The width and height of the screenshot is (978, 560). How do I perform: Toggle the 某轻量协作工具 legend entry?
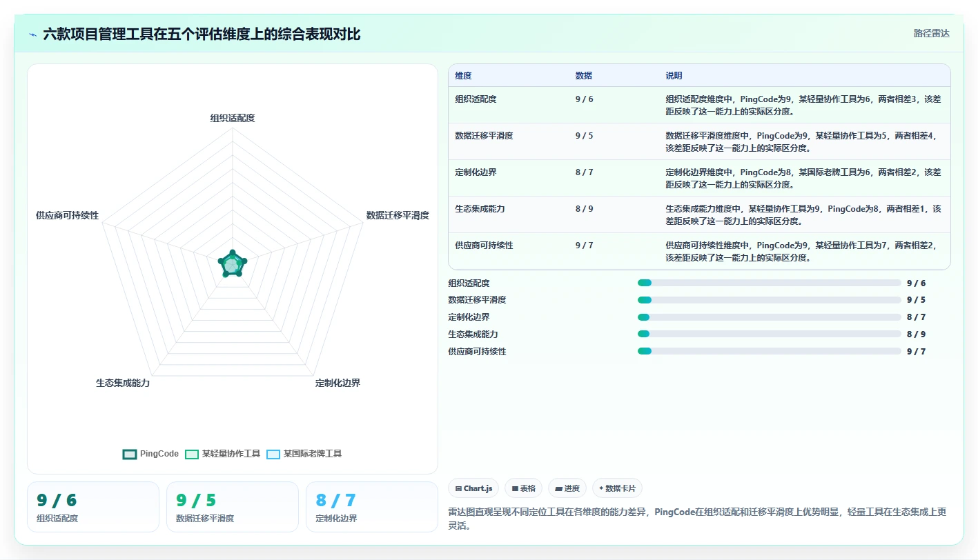(x=223, y=454)
